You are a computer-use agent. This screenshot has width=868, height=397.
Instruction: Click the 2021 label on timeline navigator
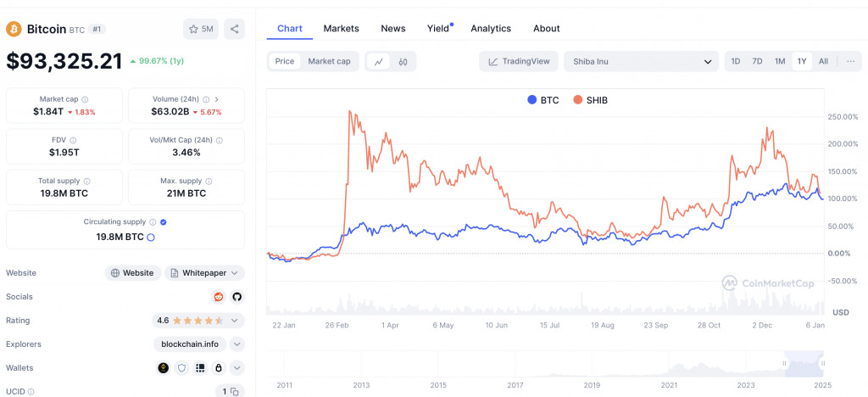[670, 385]
